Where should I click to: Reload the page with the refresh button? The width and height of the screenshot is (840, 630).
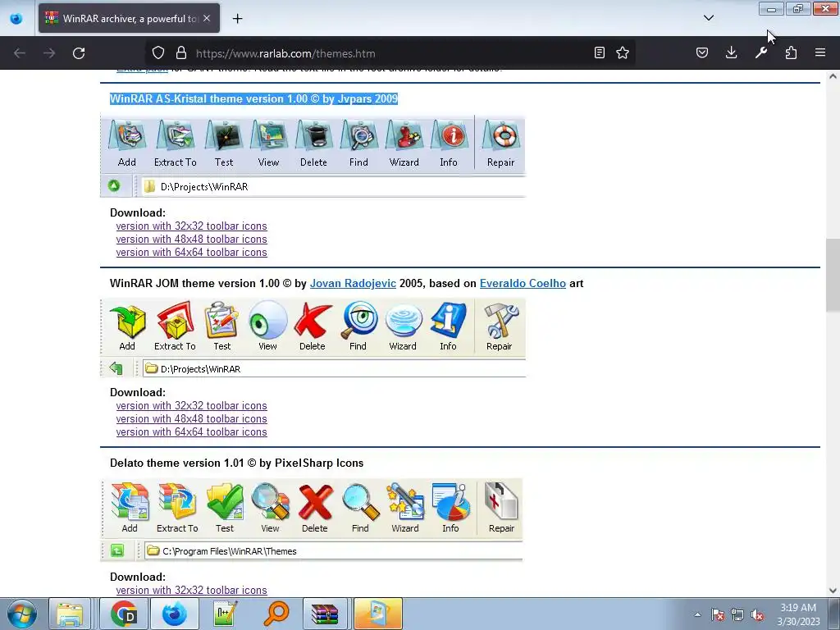coord(79,53)
